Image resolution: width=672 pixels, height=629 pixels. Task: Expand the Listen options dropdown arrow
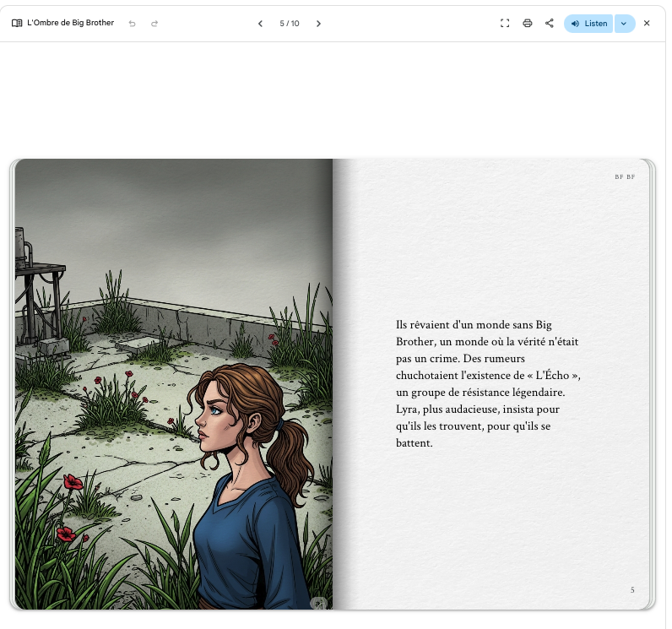(624, 24)
